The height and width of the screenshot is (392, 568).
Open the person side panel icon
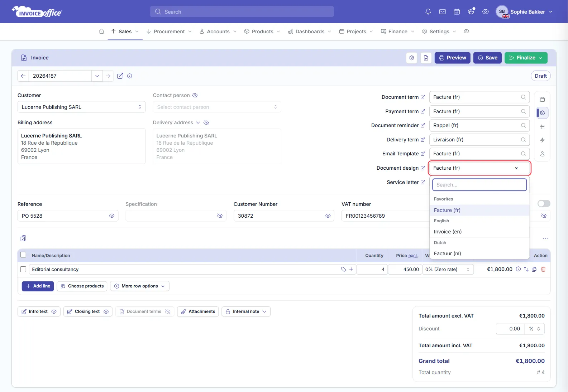(543, 154)
